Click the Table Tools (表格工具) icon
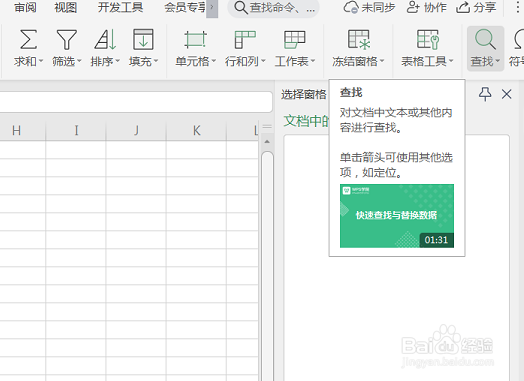The image size is (524, 381). point(427,39)
